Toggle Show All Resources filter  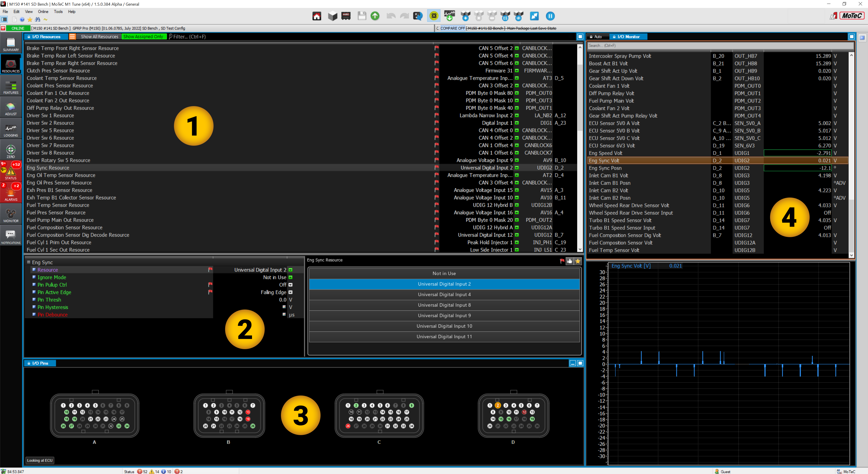(x=99, y=36)
